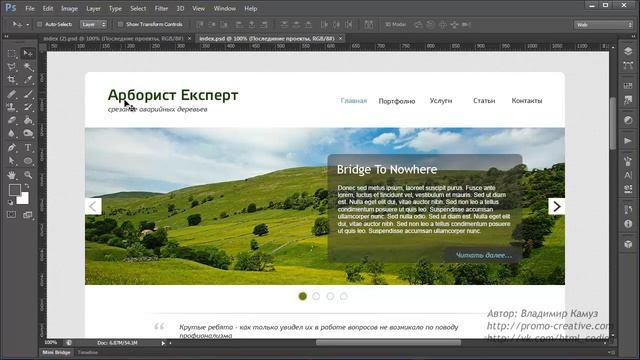
Task: Click the background color swatch
Action: pyautogui.click(x=23, y=199)
